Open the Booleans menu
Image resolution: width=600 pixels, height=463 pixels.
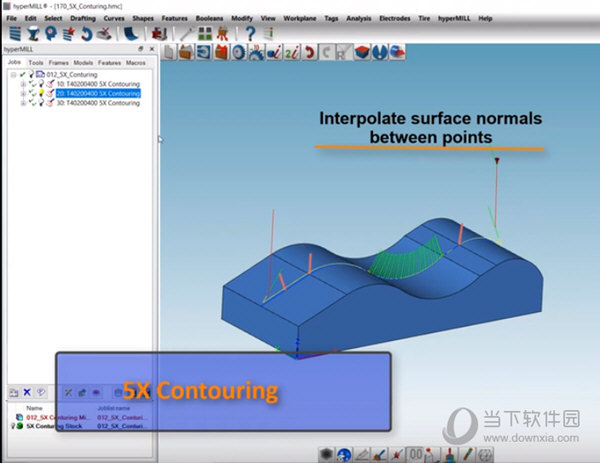(209, 18)
